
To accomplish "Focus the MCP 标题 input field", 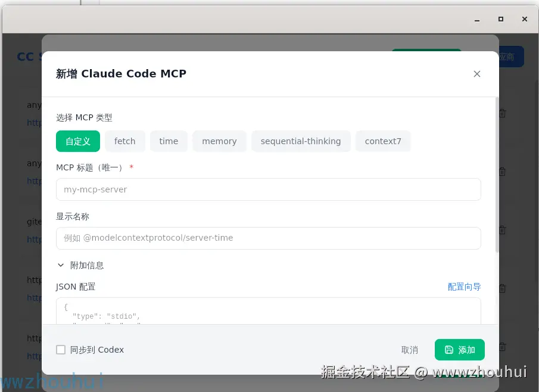I will pos(269,189).
